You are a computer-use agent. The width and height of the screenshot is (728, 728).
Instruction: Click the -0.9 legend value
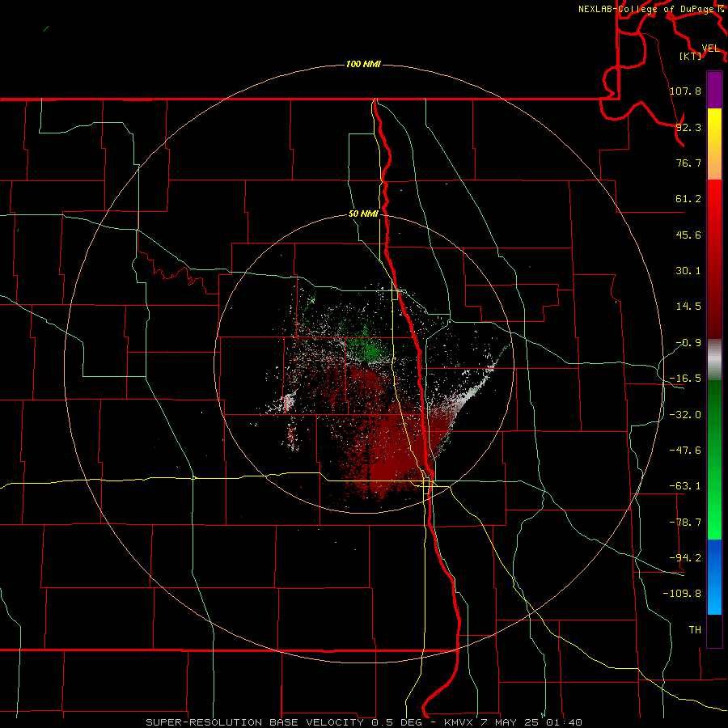(688, 343)
